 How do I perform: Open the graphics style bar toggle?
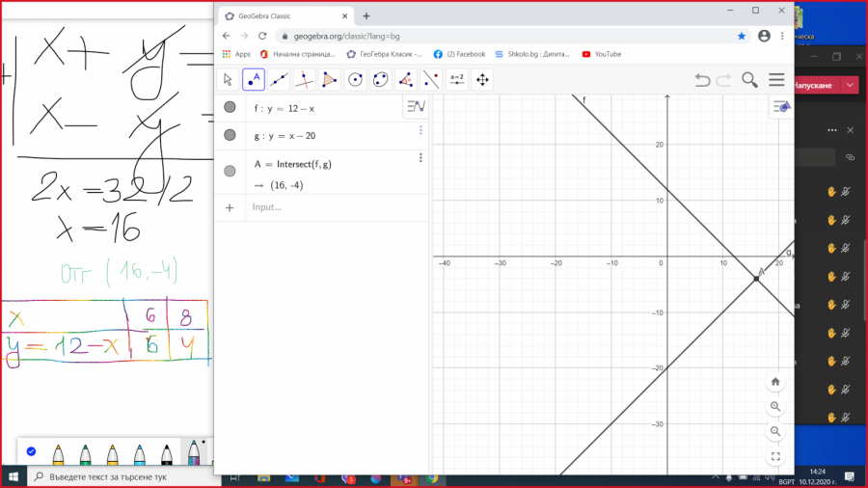[781, 106]
